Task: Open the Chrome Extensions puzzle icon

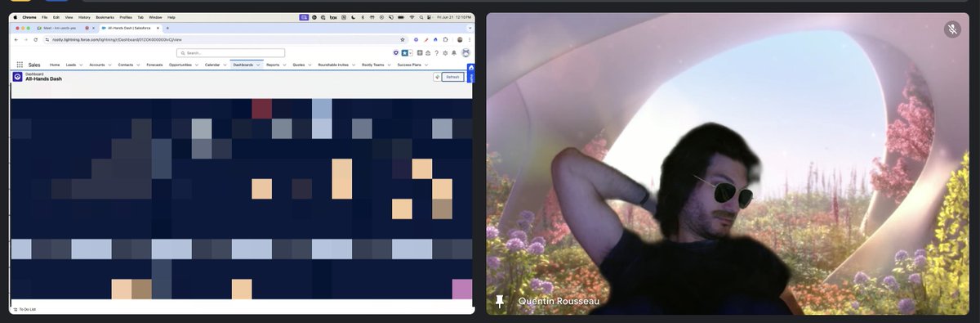Action: point(445,39)
